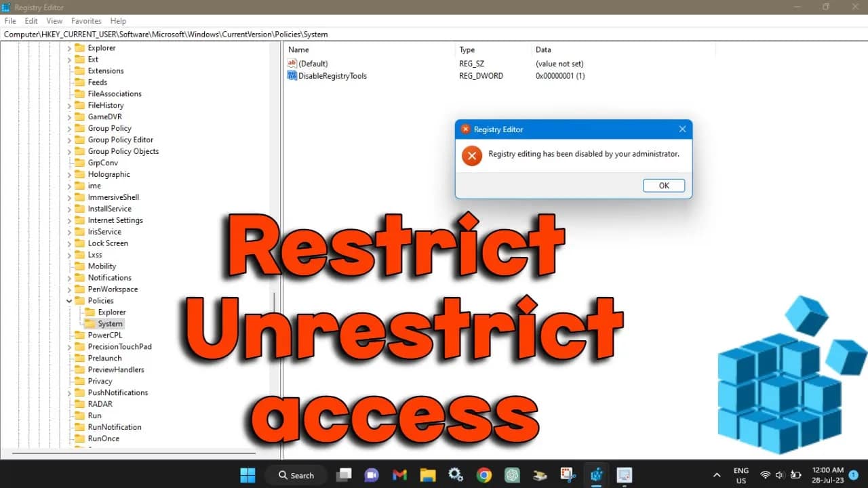
Task: Open ChatGPT from the taskbar
Action: click(x=511, y=475)
